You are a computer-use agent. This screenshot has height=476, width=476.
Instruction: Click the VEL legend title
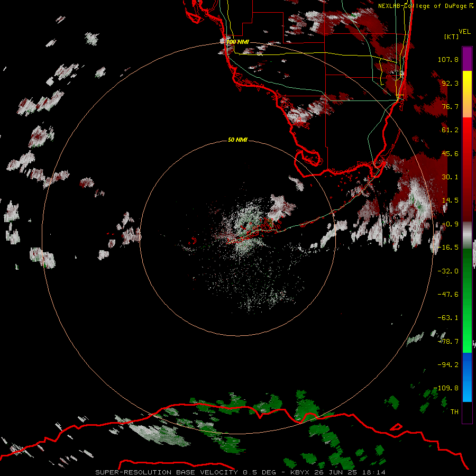[x=465, y=32]
